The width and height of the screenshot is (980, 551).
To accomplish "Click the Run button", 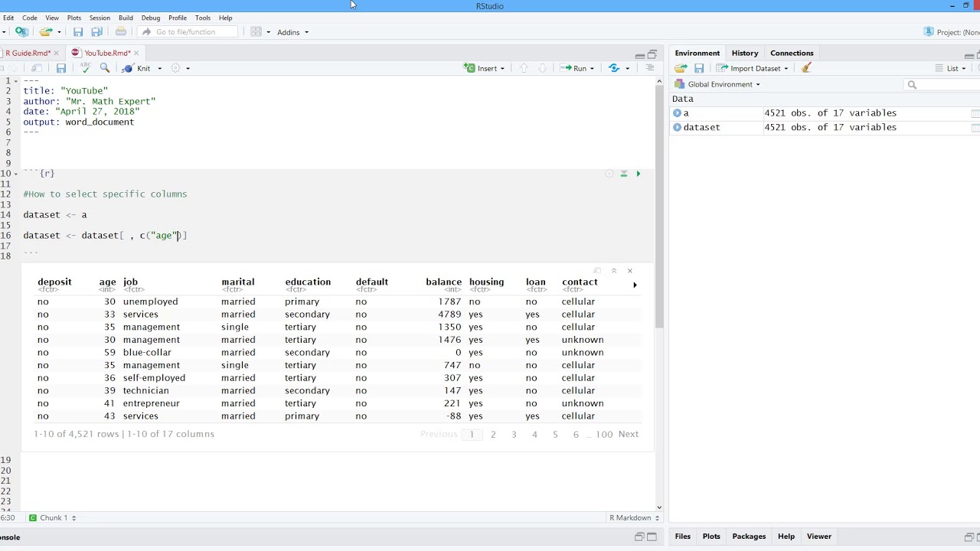I will pos(573,68).
